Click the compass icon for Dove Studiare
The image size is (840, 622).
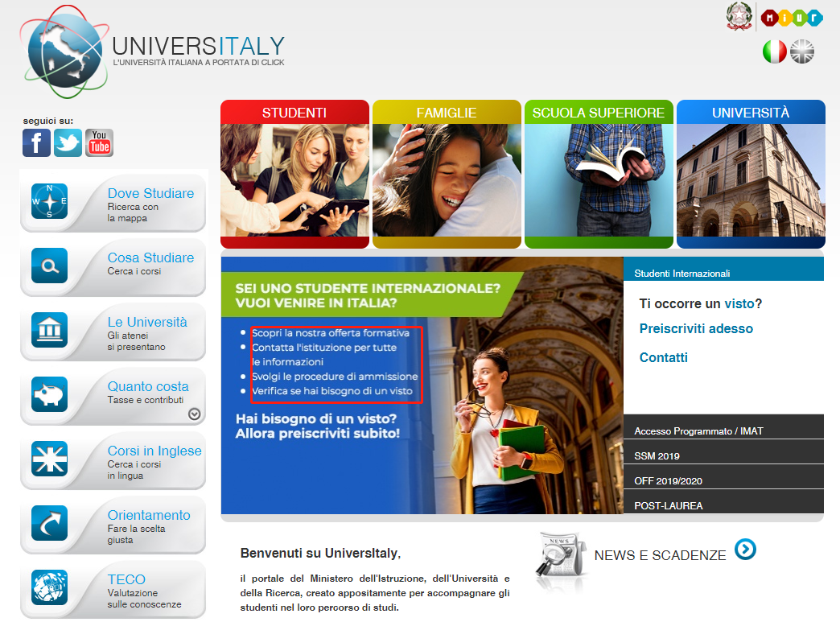[49, 201]
